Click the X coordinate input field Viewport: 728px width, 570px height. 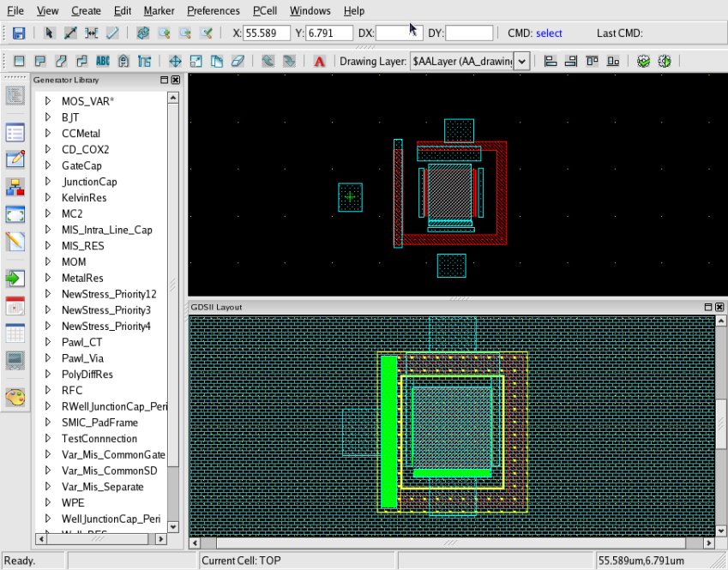[x=267, y=33]
